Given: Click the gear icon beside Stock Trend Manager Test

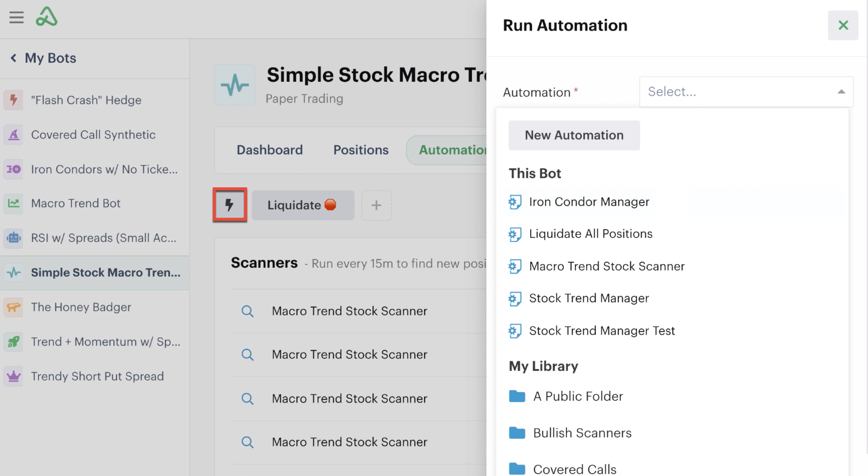Looking at the screenshot, I should tap(515, 331).
